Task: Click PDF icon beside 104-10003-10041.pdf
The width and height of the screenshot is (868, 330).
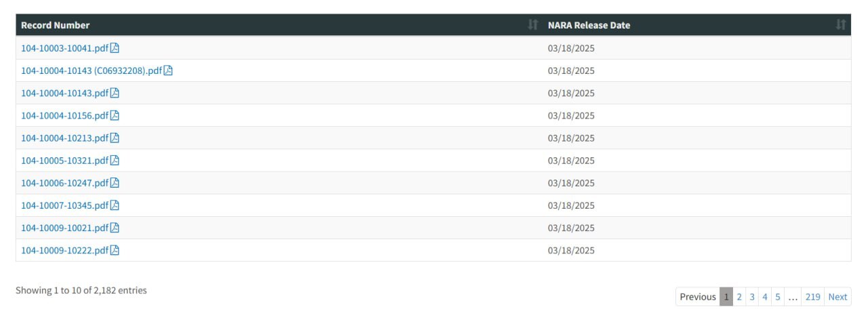Action: 115,48
